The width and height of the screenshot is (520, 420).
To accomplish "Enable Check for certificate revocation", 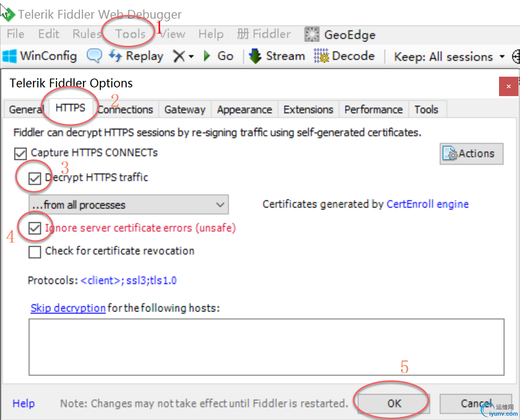I will click(x=35, y=252).
